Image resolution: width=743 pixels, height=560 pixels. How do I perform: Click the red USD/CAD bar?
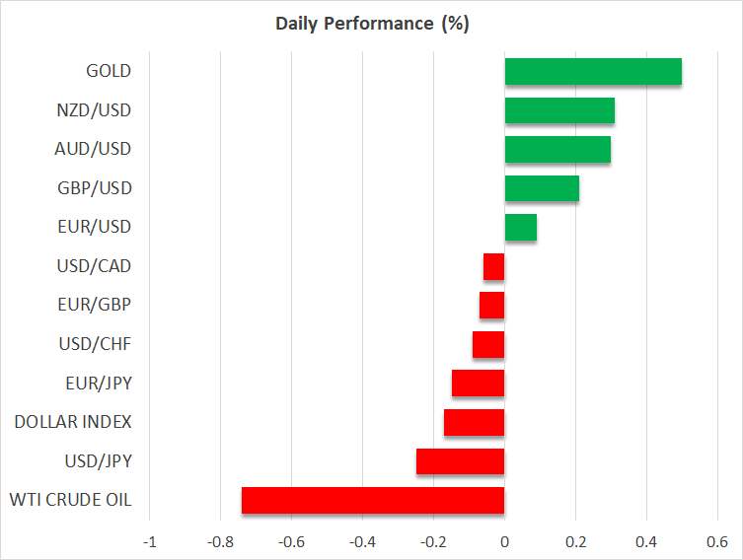[494, 266]
